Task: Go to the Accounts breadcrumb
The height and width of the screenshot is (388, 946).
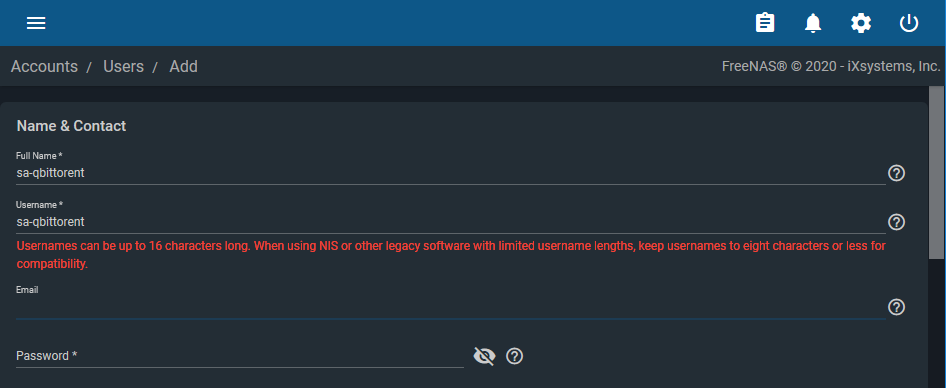Action: point(44,66)
